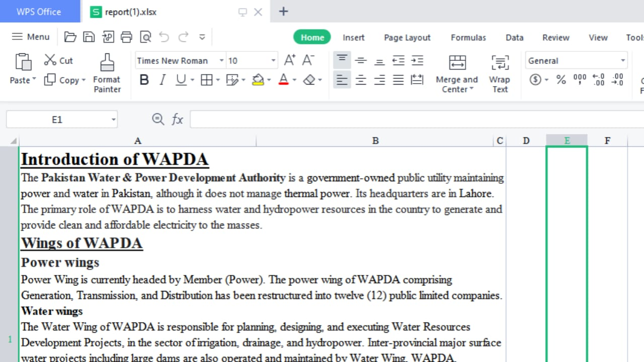Toggle Underline formatting
644x362 pixels.
tap(181, 80)
